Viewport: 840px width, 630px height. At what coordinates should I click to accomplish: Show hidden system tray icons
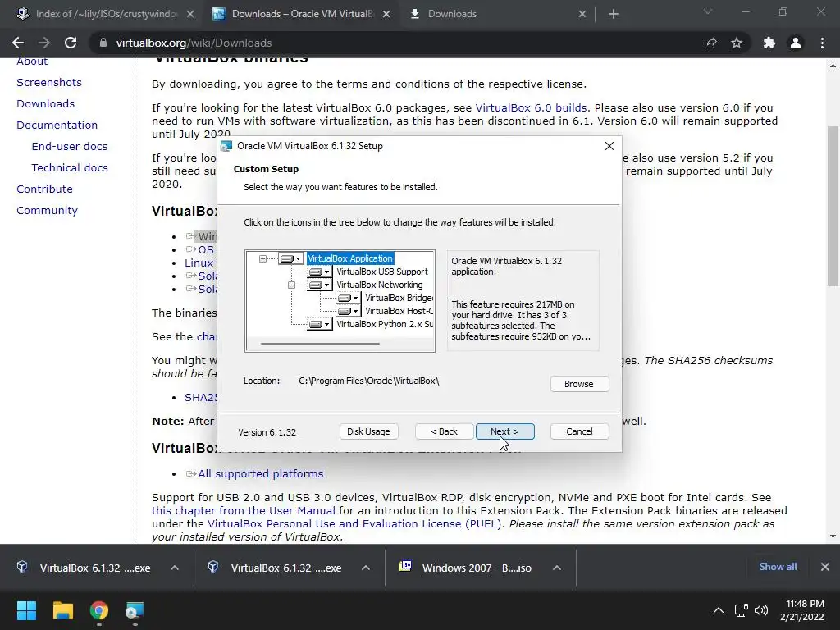point(719,610)
